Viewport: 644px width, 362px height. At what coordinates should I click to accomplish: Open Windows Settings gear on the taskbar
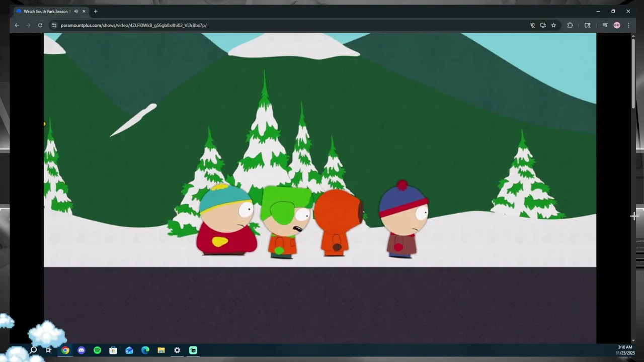[x=177, y=350]
